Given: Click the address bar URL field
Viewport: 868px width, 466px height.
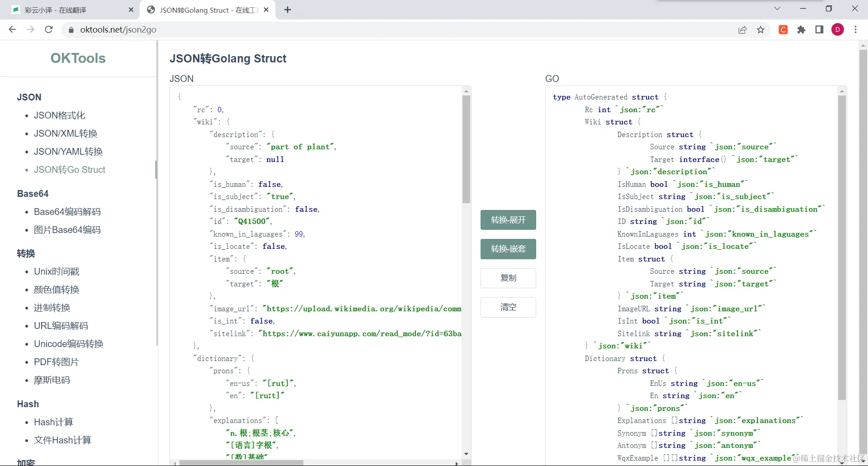Looking at the screenshot, I should pos(398,30).
